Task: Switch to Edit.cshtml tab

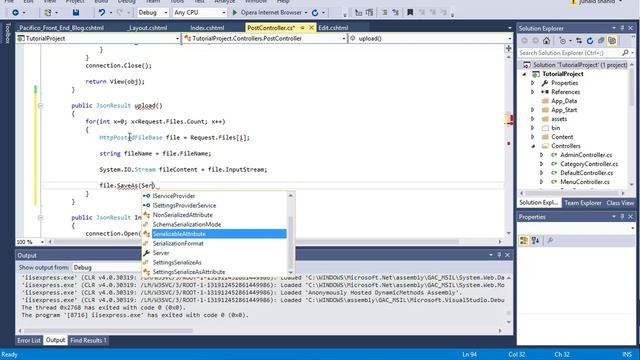Action: coord(333,28)
